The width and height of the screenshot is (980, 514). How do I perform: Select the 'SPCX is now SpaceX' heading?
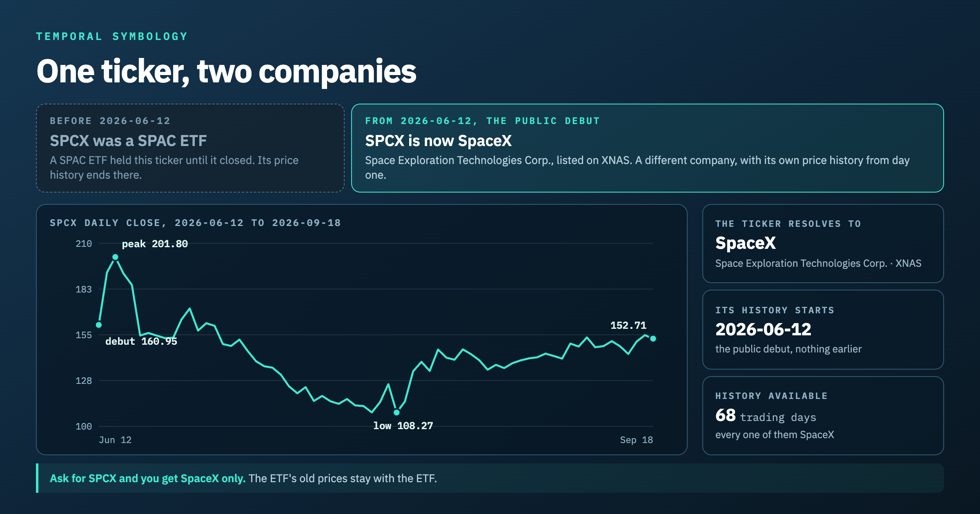click(x=438, y=141)
